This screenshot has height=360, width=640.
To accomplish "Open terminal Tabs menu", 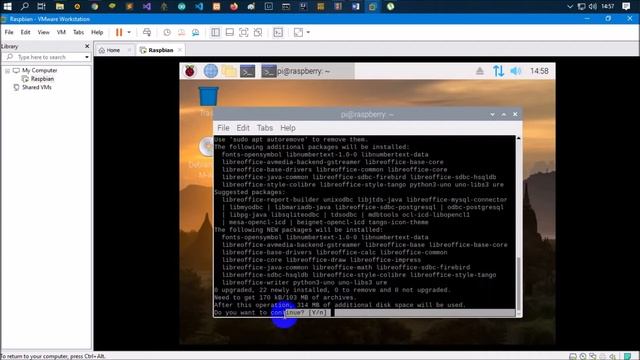I will (265, 128).
